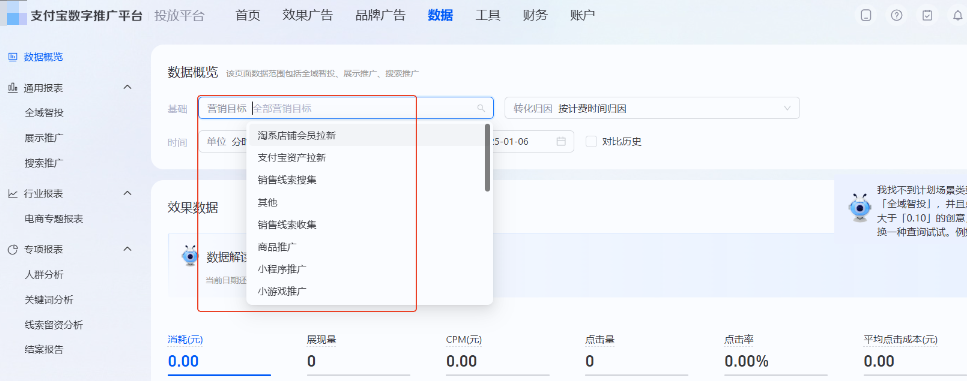Enable the 对比历史 checkbox

(591, 141)
